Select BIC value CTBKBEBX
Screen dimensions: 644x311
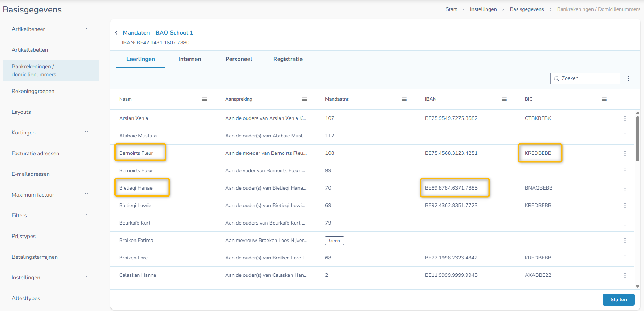538,118
